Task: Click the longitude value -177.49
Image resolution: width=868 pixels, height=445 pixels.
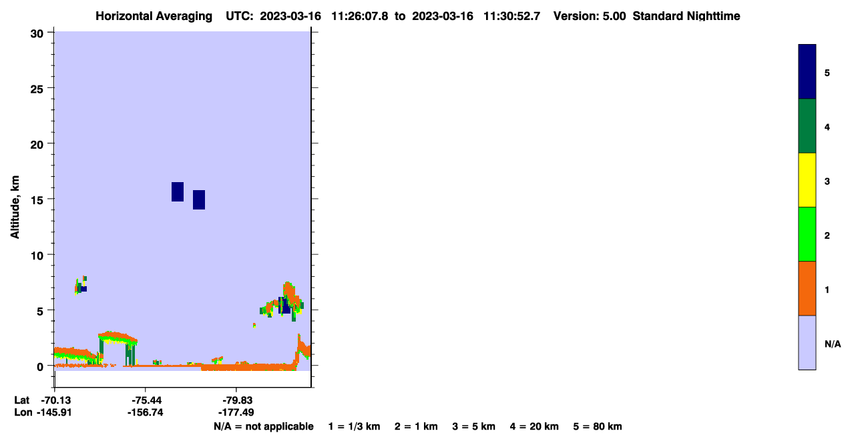Action: (236, 412)
